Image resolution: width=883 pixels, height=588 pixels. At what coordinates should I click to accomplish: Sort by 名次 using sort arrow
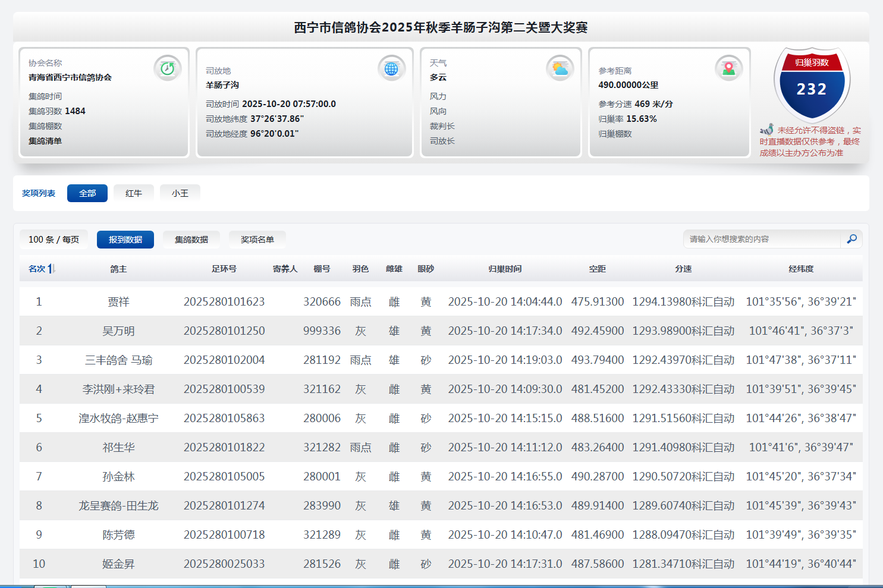tap(53, 269)
